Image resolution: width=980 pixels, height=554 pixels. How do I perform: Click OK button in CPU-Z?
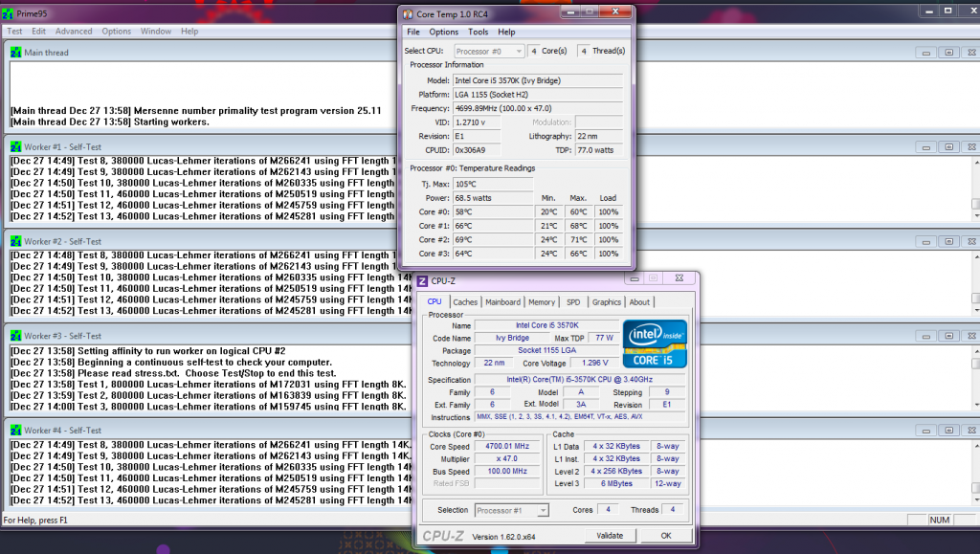click(666, 536)
